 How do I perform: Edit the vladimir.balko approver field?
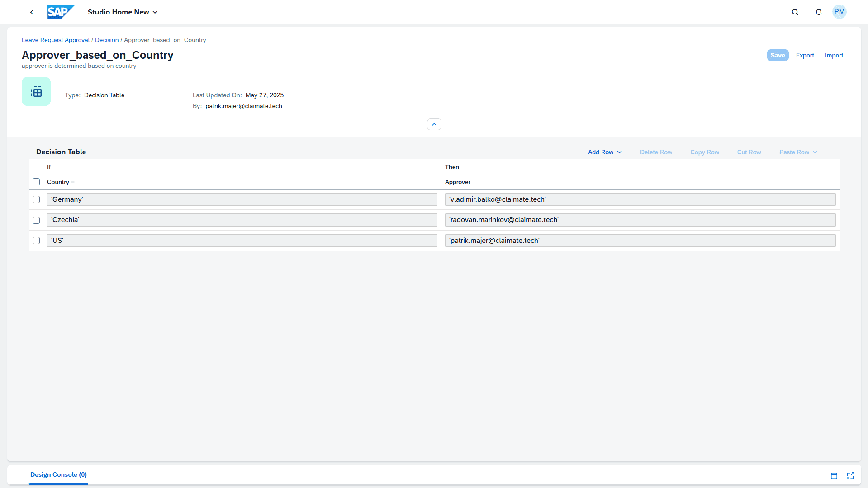[x=640, y=199]
